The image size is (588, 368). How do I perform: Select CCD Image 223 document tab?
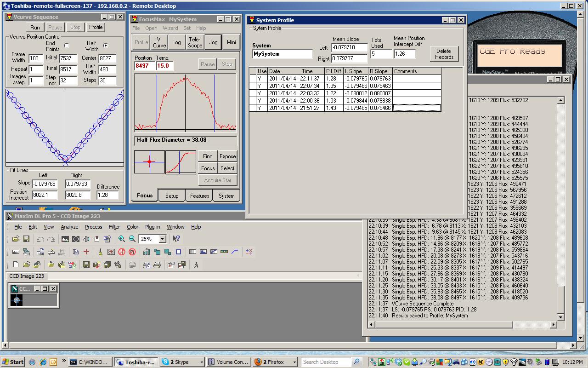point(27,276)
